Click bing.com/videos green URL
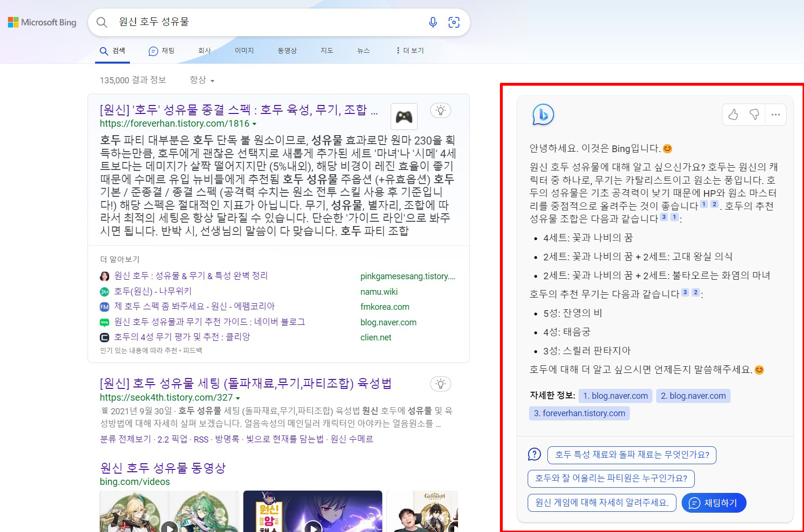The width and height of the screenshot is (804, 532). 135,482
